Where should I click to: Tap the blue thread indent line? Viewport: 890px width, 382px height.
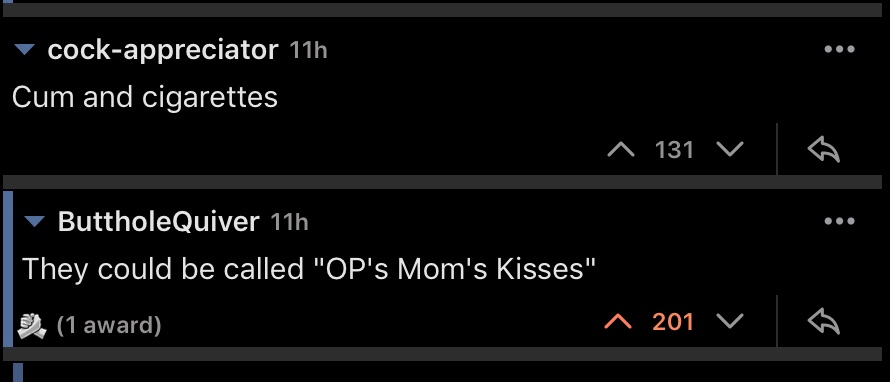click(8, 268)
